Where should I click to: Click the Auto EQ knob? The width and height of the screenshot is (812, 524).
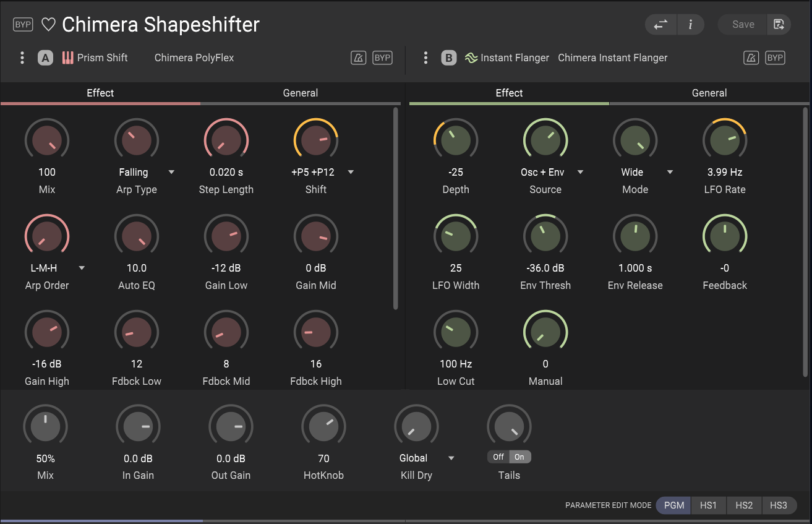tap(137, 236)
